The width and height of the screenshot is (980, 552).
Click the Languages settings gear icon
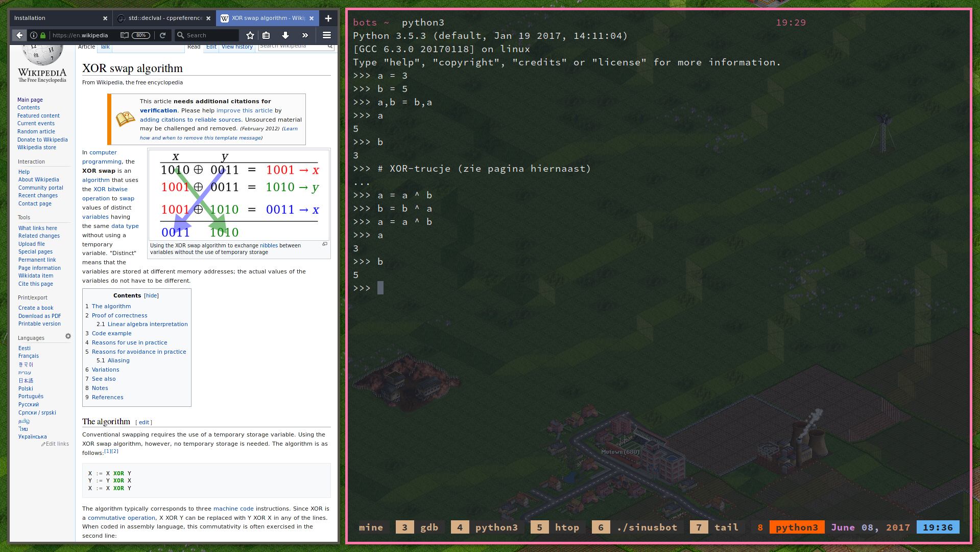pos(68,336)
